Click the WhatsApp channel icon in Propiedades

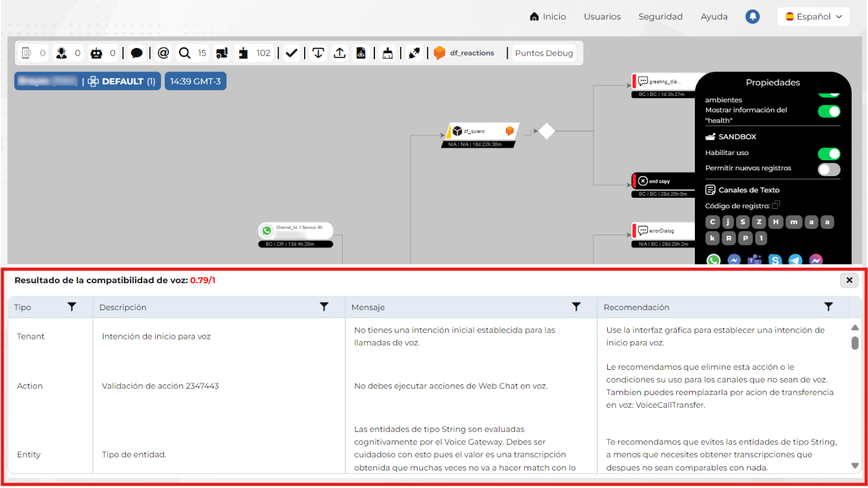714,260
